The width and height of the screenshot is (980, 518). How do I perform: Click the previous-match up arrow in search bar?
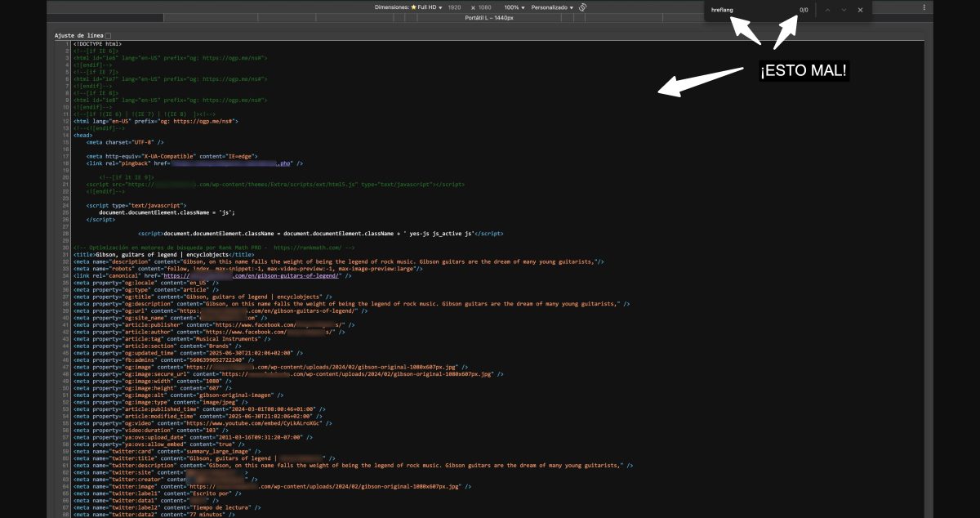coord(827,10)
